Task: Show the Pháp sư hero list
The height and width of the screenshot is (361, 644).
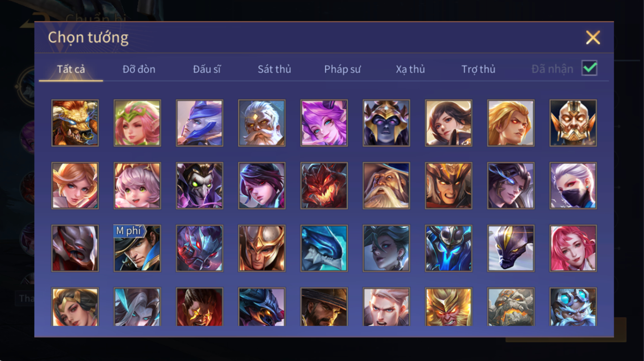Action: [342, 69]
